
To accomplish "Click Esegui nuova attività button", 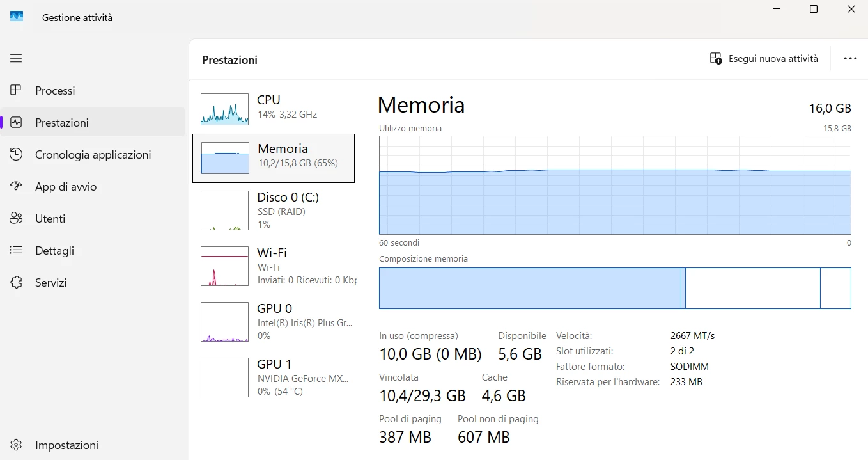I will [764, 58].
